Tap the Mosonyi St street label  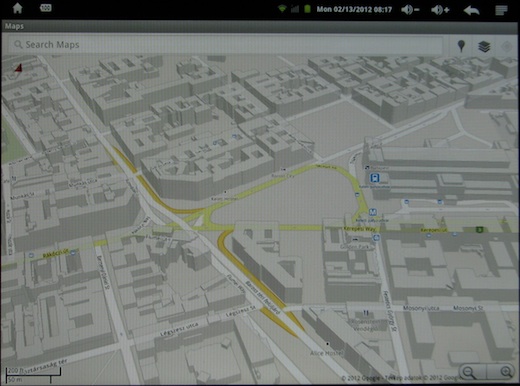[468, 308]
